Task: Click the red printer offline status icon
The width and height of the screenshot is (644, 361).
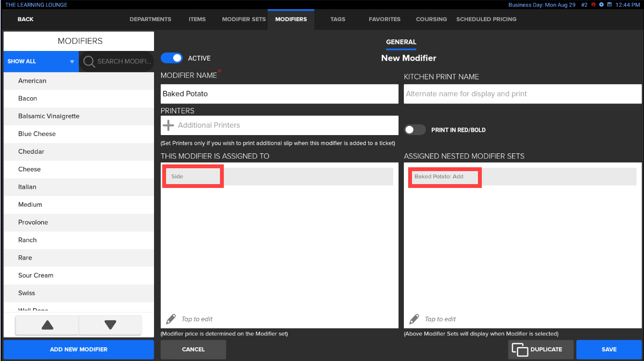Action: (593, 4)
